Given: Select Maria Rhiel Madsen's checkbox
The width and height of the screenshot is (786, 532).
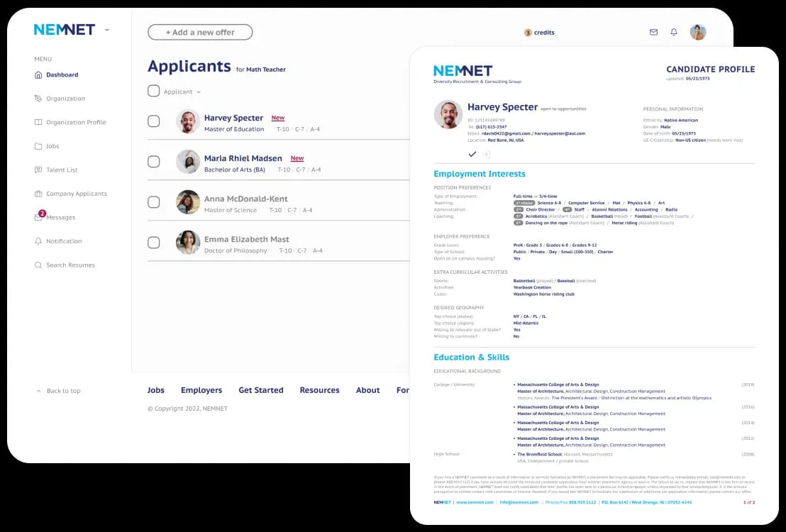Looking at the screenshot, I should pos(154,162).
